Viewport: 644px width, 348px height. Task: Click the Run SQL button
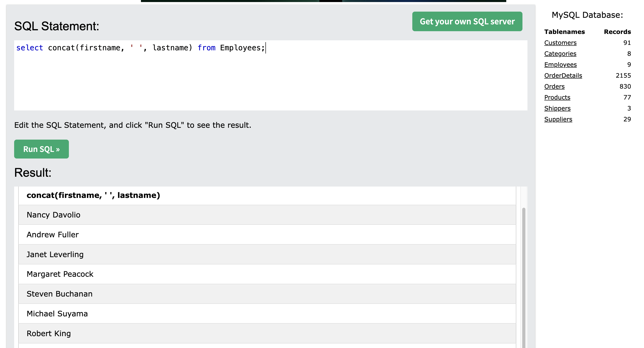click(42, 149)
